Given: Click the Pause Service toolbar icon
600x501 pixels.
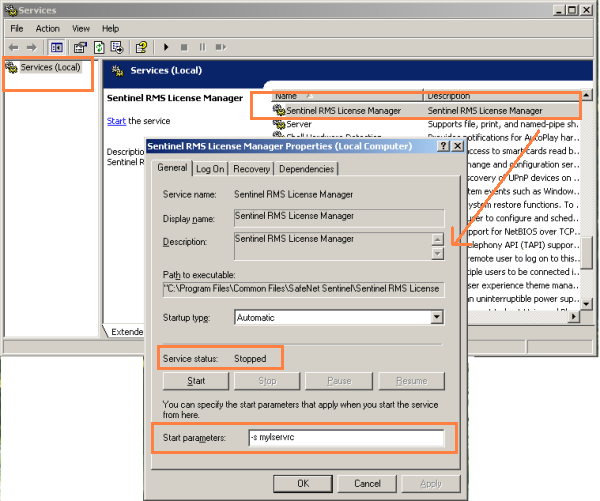Looking at the screenshot, I should click(x=202, y=47).
